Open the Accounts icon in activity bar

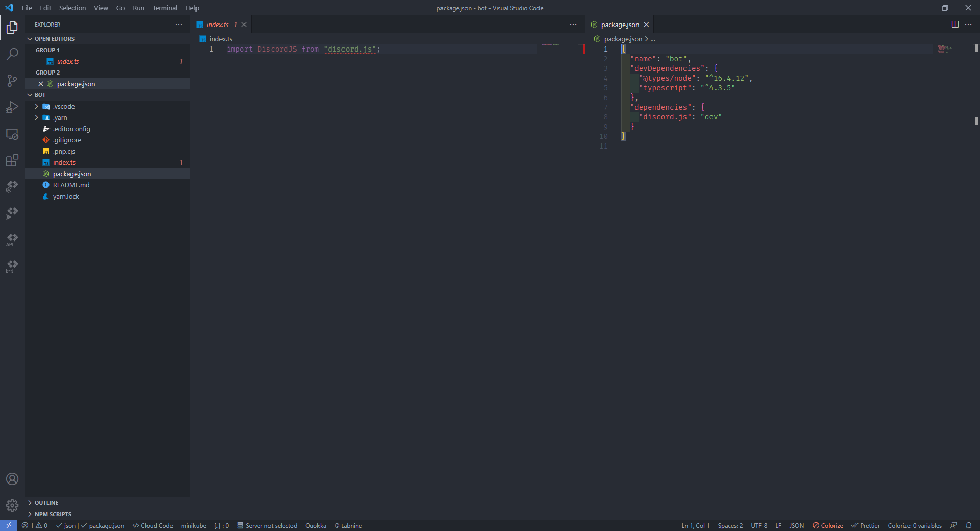coord(12,479)
